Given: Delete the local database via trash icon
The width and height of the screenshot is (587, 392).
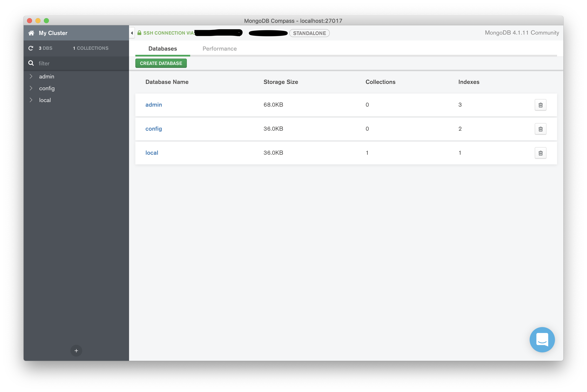Looking at the screenshot, I should click(x=540, y=153).
